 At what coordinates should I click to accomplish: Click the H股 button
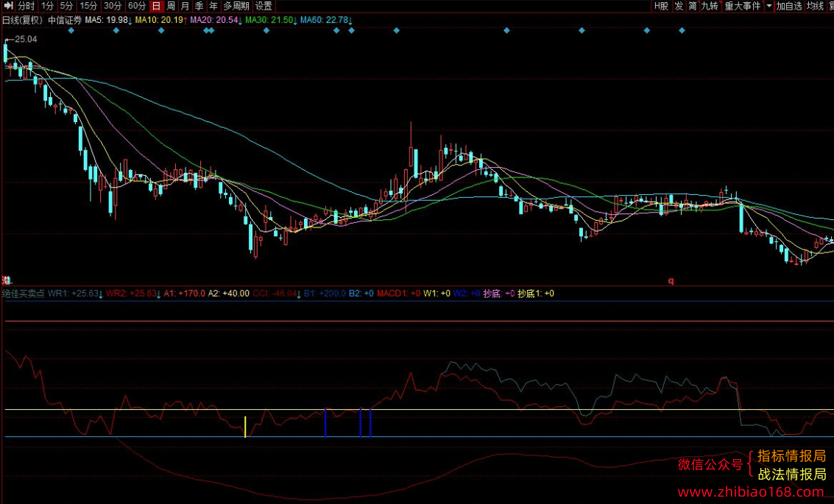pos(661,6)
